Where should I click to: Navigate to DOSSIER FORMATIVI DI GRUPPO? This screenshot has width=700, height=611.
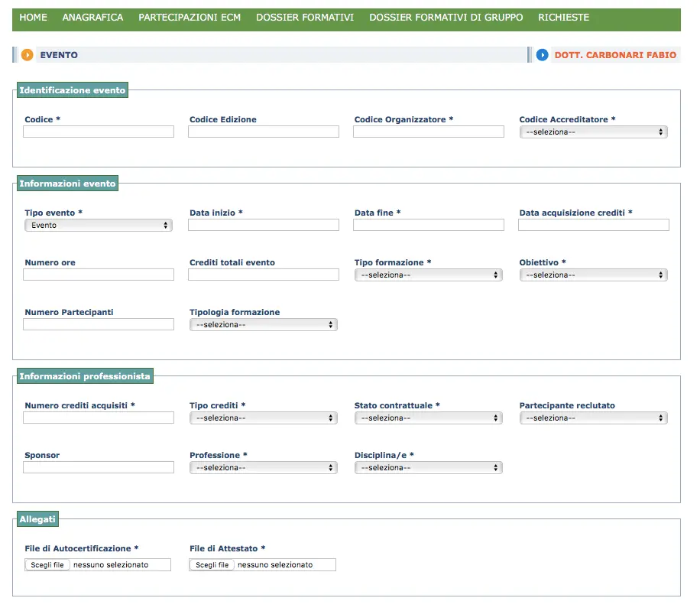click(446, 18)
